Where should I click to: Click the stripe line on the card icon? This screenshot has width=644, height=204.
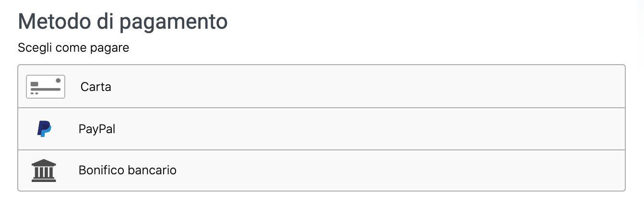coord(46,89)
